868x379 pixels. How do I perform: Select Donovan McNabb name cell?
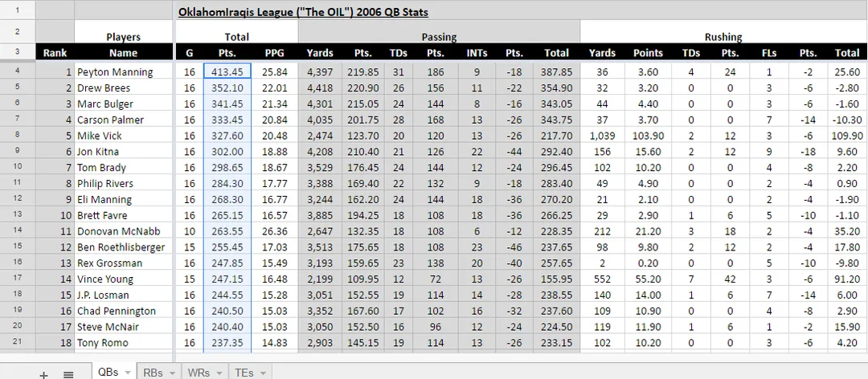(124, 231)
